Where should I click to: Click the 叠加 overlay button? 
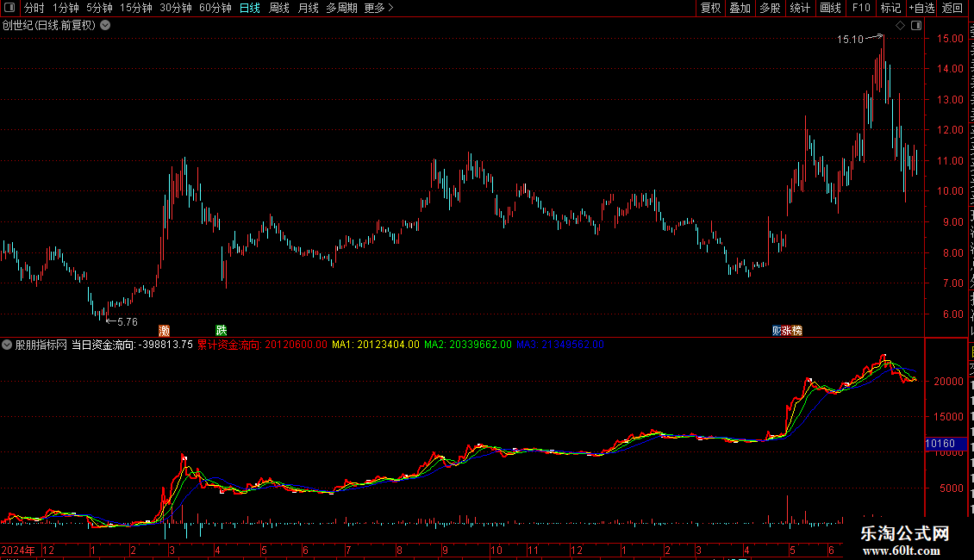[740, 8]
